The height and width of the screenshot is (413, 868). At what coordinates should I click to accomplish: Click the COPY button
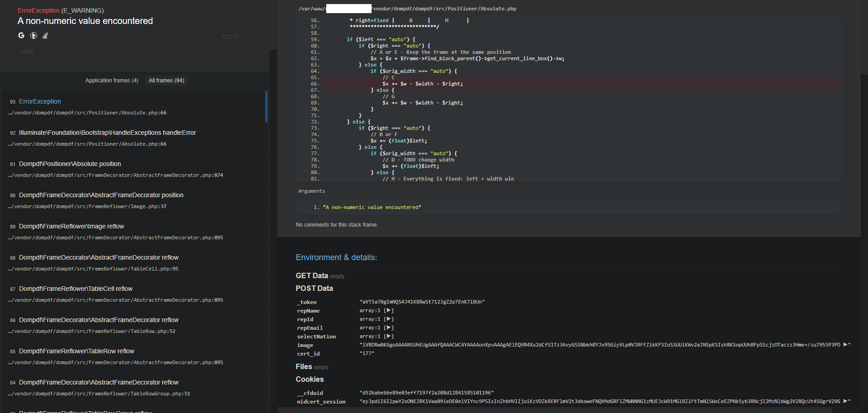tap(230, 37)
